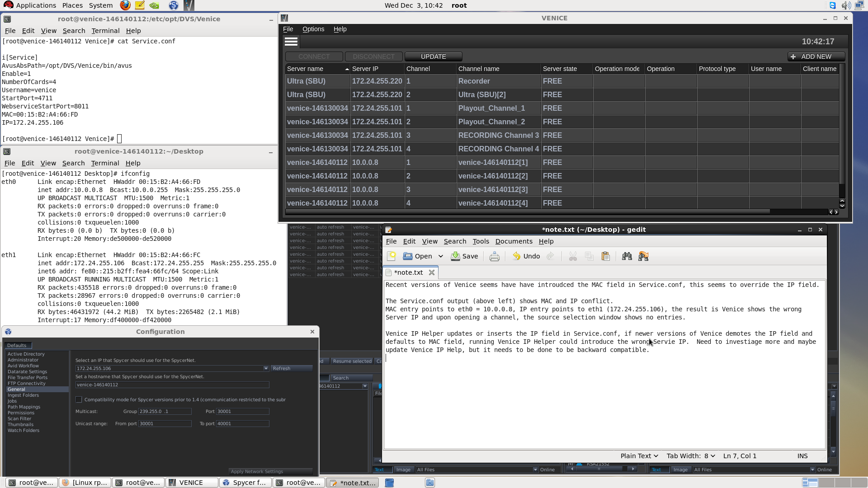The height and width of the screenshot is (488, 868).
Task: Paste clipboard contents in gedit
Action: coord(606,256)
